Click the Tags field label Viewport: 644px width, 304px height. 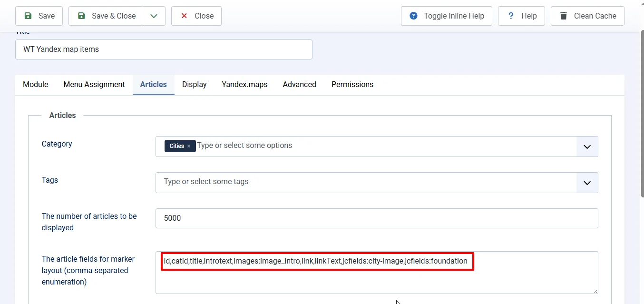(x=50, y=180)
